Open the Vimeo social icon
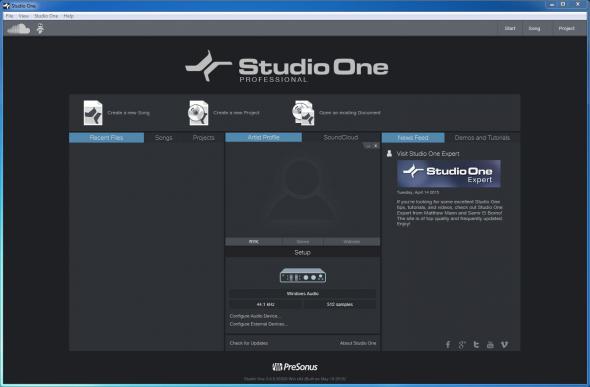590x387 pixels. click(x=504, y=345)
